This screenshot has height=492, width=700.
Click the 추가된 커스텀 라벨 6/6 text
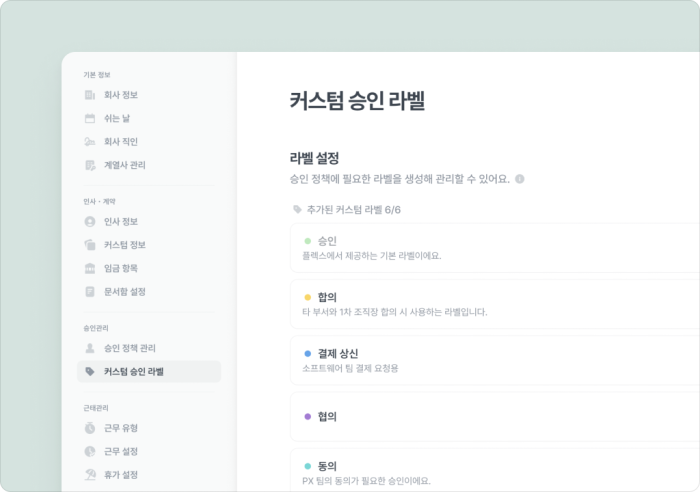tap(354, 210)
